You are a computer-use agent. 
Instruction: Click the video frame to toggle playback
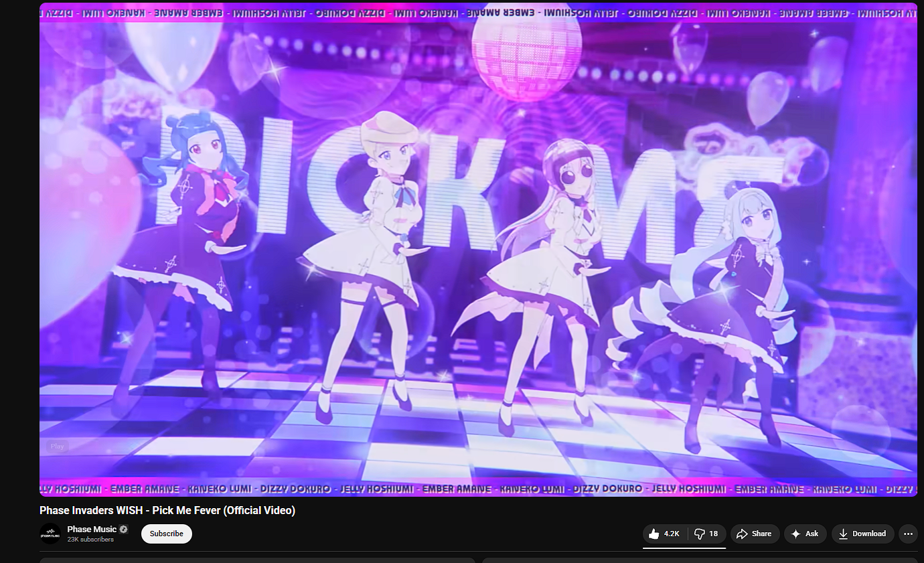(x=478, y=249)
